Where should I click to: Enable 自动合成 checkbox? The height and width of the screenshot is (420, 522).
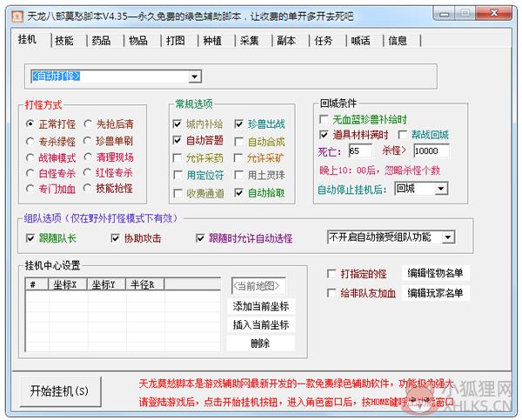238,142
